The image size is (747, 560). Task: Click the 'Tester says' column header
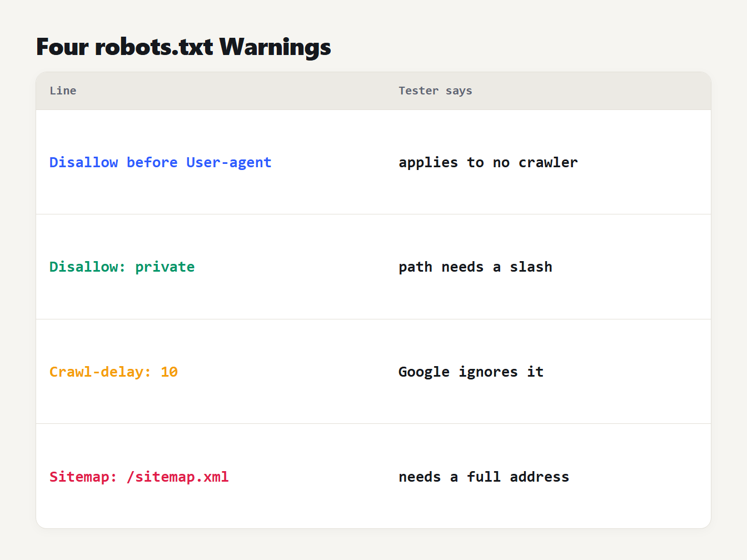click(435, 91)
